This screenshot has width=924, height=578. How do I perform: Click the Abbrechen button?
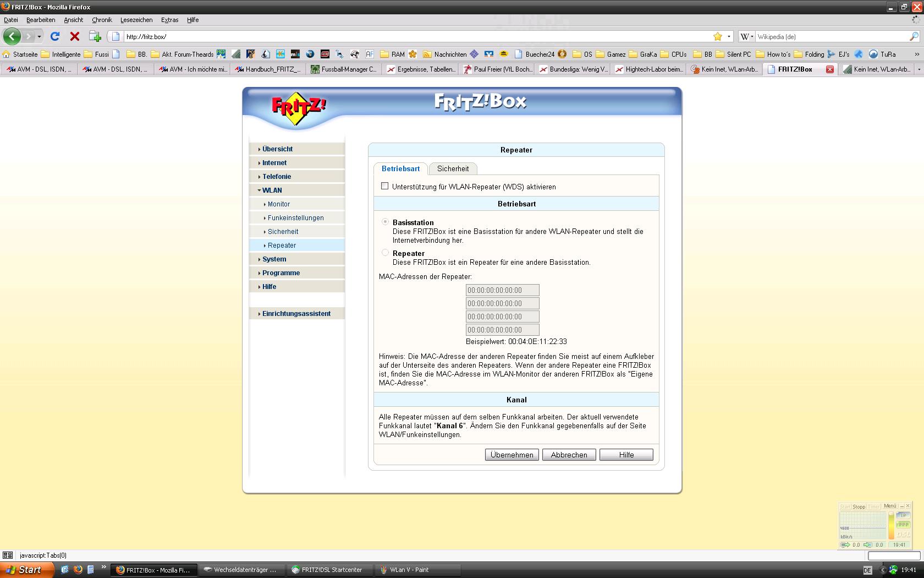(569, 455)
